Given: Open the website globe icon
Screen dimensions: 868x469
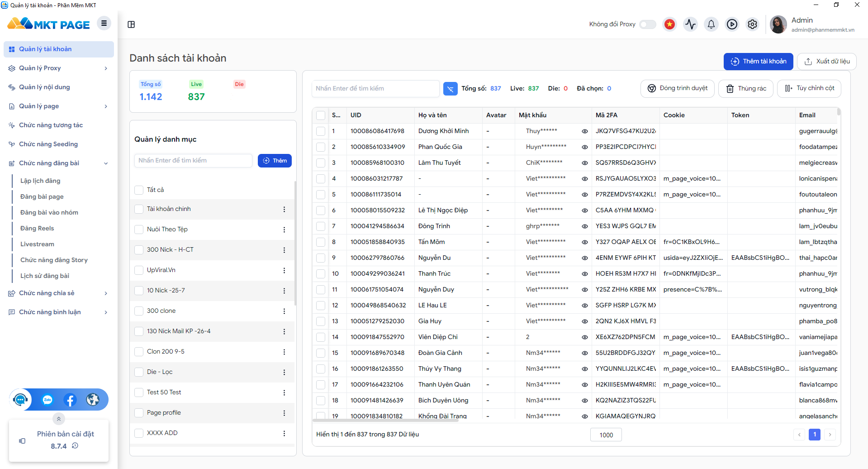Looking at the screenshot, I should click(93, 400).
